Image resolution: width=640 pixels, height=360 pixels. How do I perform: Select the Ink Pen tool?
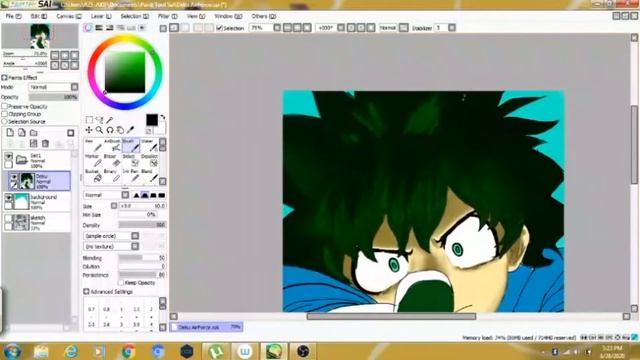coord(131,176)
